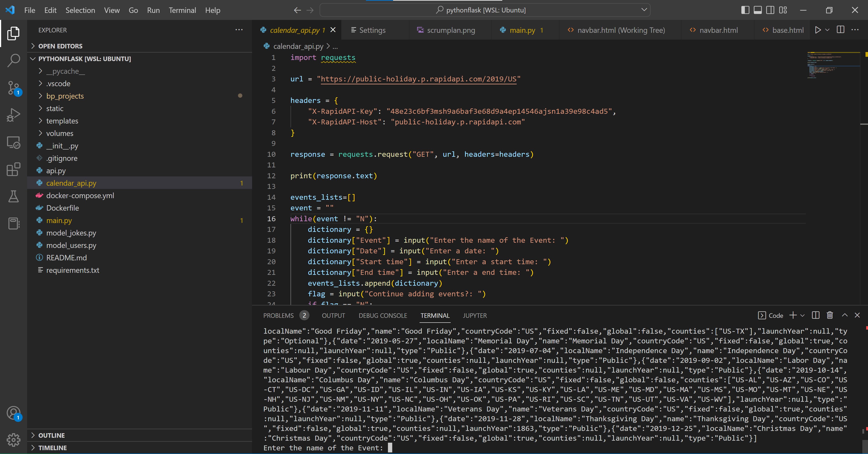
Task: Open the Run and Debug view
Action: pos(13,115)
